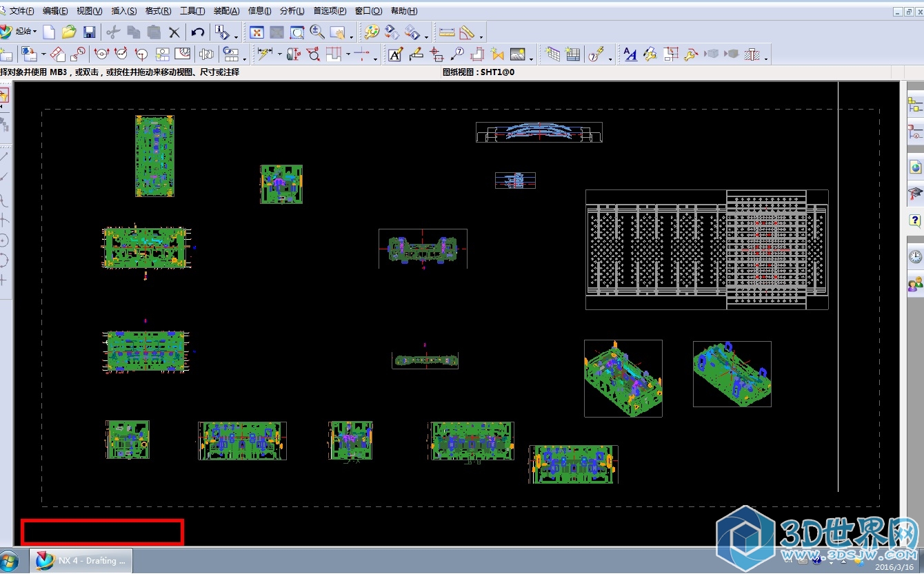924x576 pixels.
Task: Click the Cut scissors icon
Action: [x=114, y=32]
